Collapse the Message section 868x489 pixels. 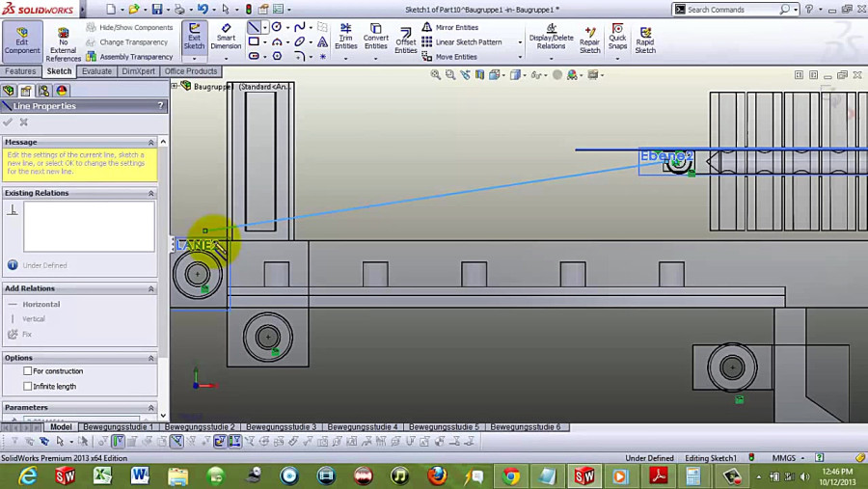[150, 143]
